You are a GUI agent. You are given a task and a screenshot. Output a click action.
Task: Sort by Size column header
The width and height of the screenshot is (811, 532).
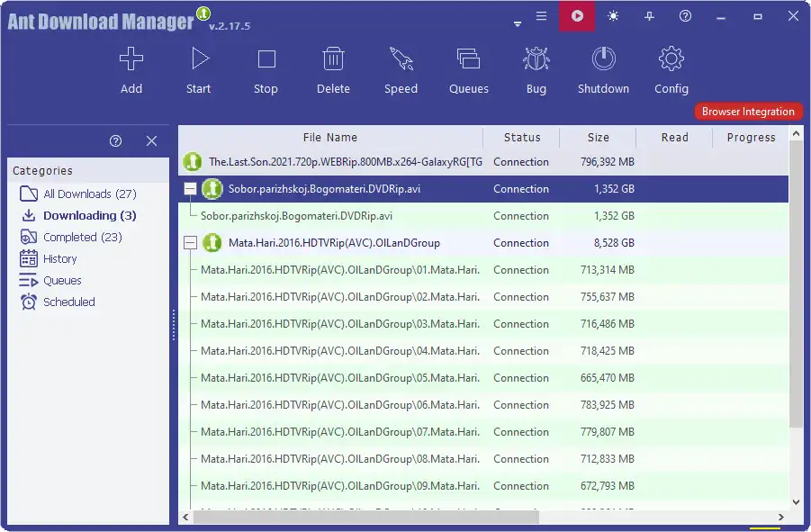(598, 138)
